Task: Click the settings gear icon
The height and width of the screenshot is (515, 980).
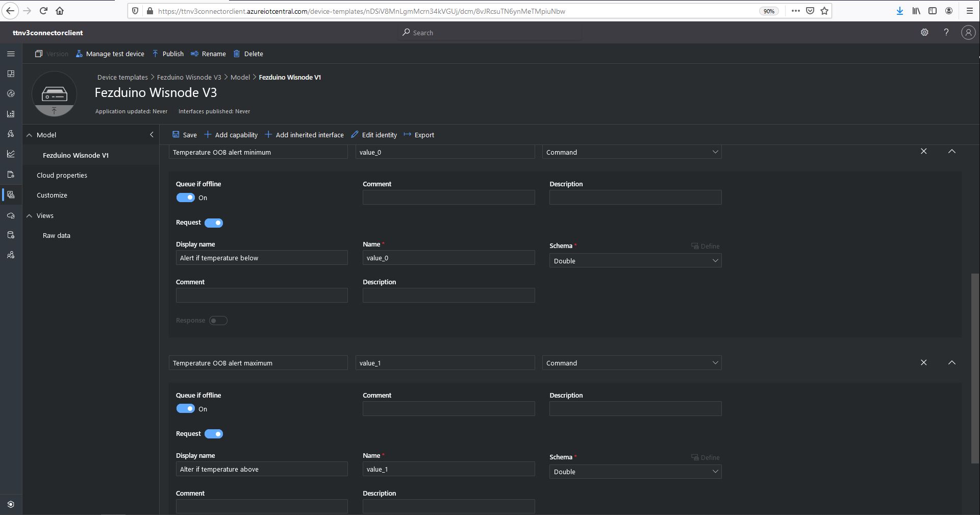Action: tap(924, 32)
